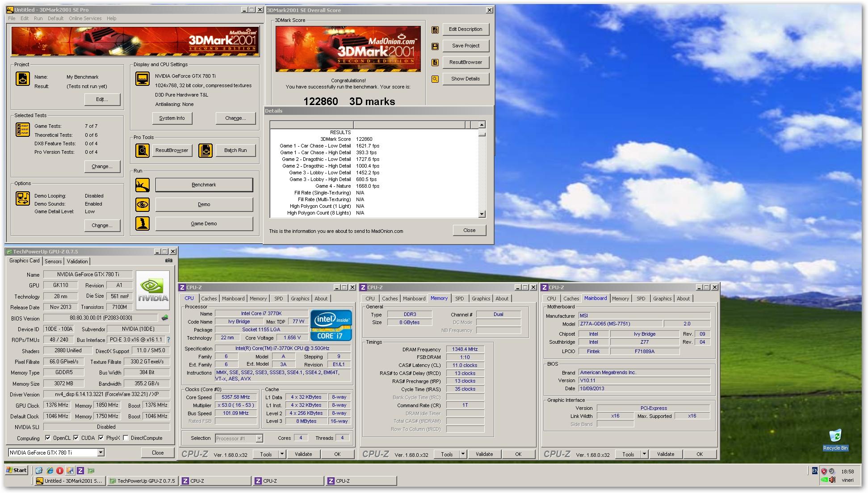868x493 pixels.
Task: Click the NVIDIA logo in GPU-Z
Action: [153, 290]
